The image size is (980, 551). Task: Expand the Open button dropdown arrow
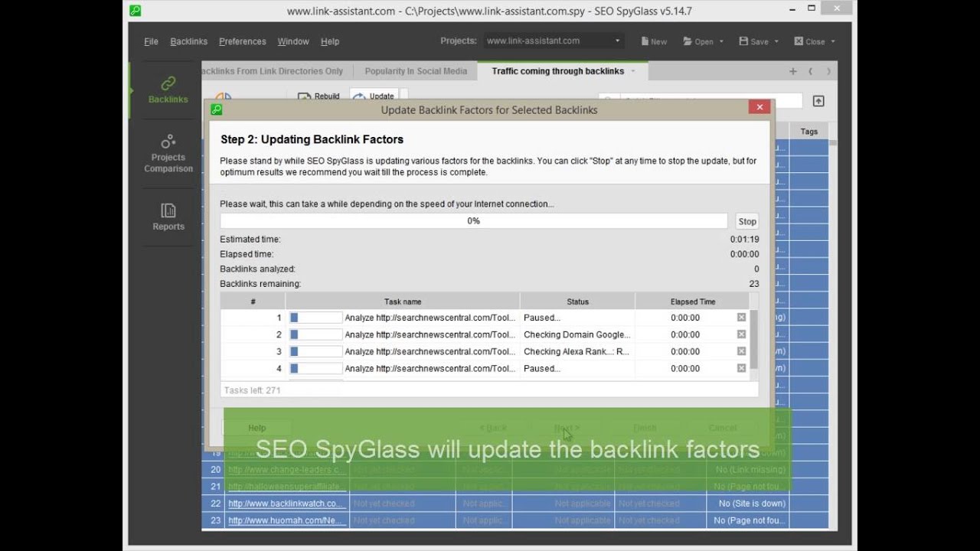click(721, 41)
